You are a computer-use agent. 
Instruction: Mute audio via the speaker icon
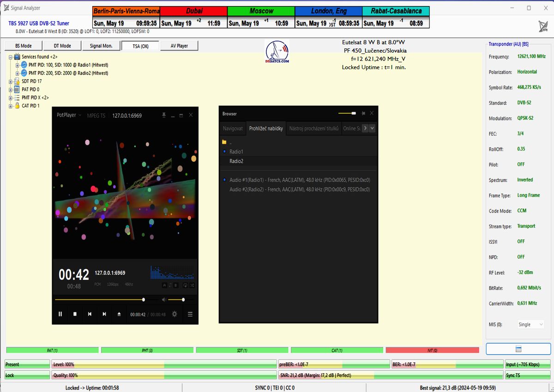tap(163, 300)
